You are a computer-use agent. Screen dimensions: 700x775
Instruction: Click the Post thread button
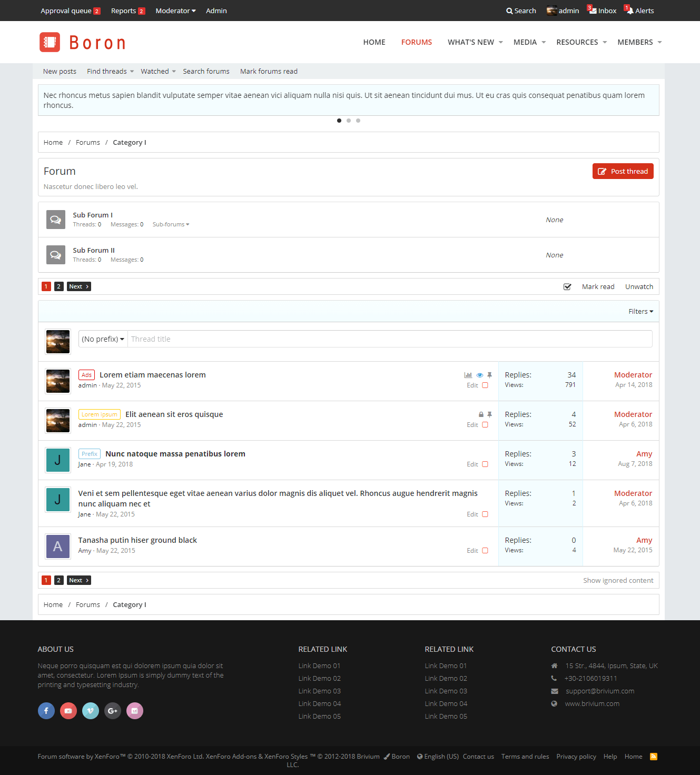point(623,171)
